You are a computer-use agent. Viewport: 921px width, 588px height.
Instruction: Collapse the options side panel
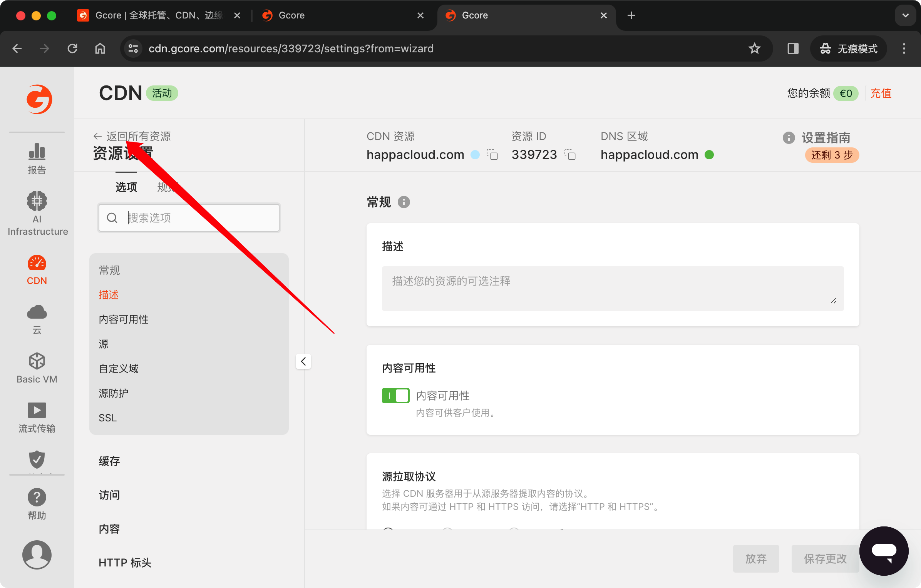point(303,361)
